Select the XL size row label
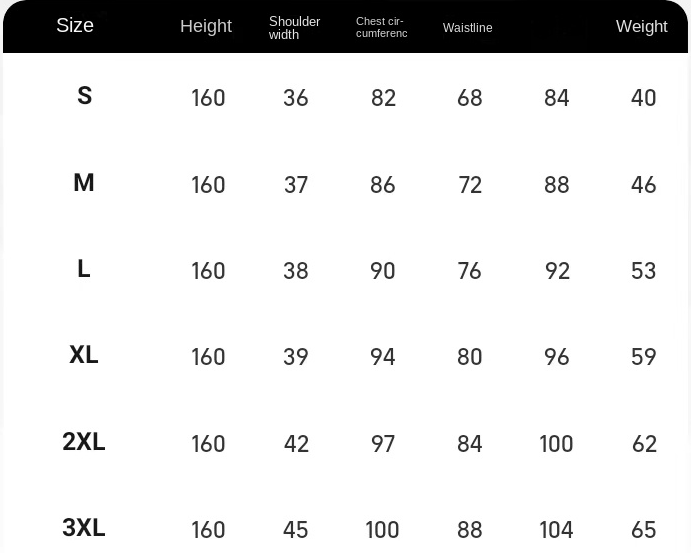The width and height of the screenshot is (691, 553). tap(84, 355)
